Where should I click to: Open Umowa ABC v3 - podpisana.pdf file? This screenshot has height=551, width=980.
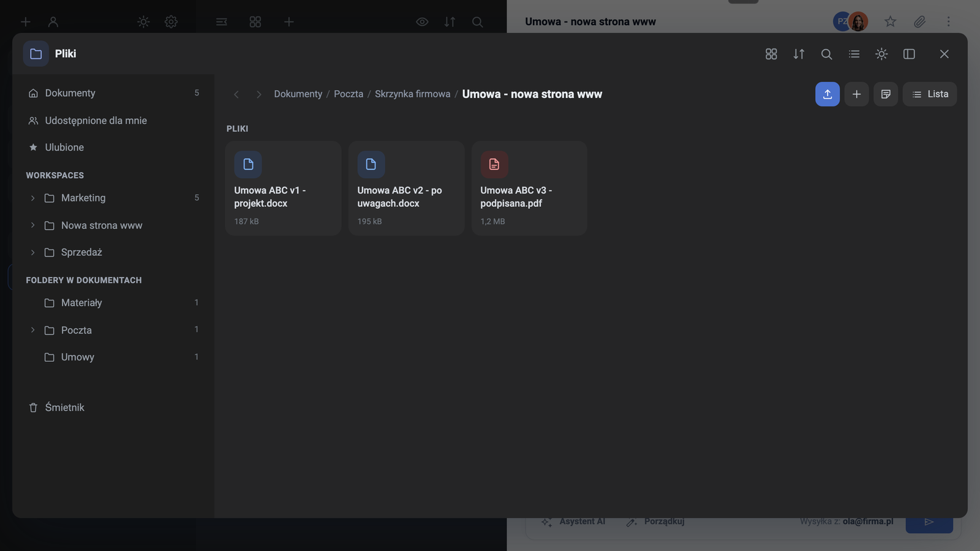(529, 188)
